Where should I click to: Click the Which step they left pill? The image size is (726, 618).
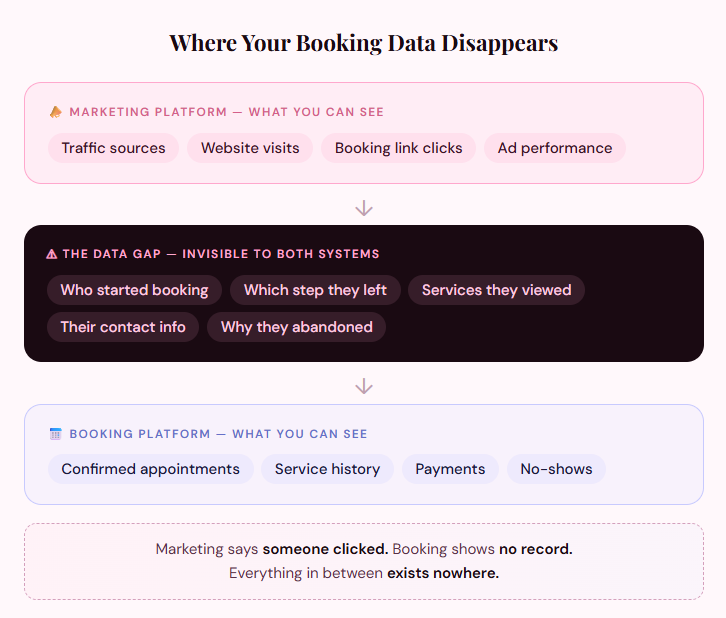[315, 290]
